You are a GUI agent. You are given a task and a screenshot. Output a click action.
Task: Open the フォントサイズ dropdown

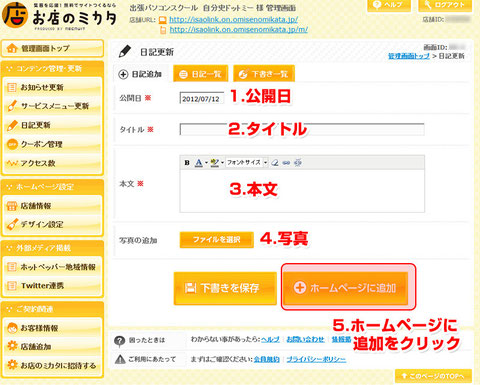(x=247, y=162)
